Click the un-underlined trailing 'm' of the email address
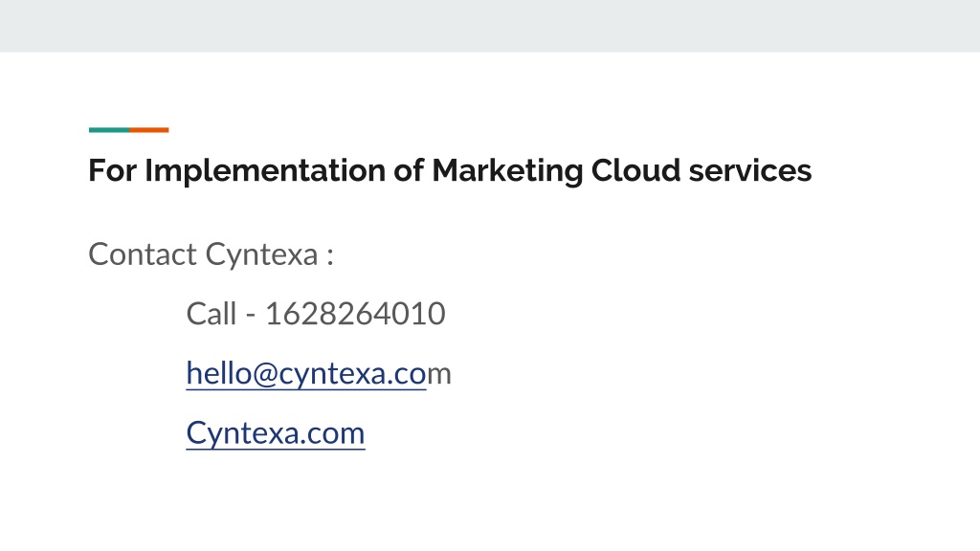 [x=438, y=375]
